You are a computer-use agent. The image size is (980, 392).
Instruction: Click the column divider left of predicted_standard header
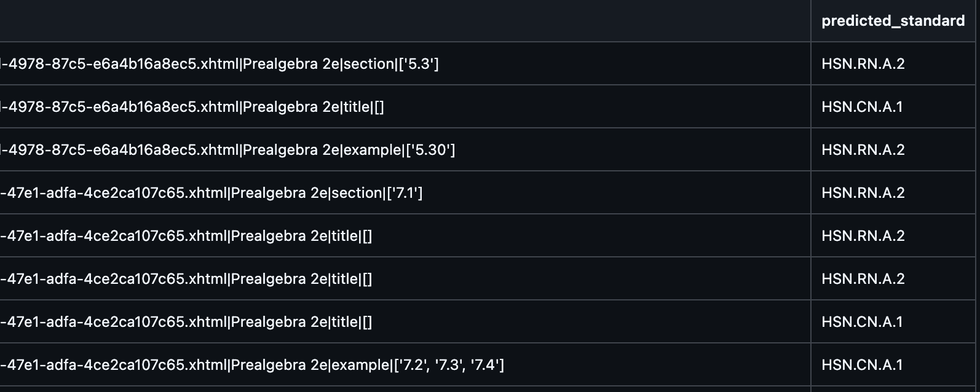(811, 21)
